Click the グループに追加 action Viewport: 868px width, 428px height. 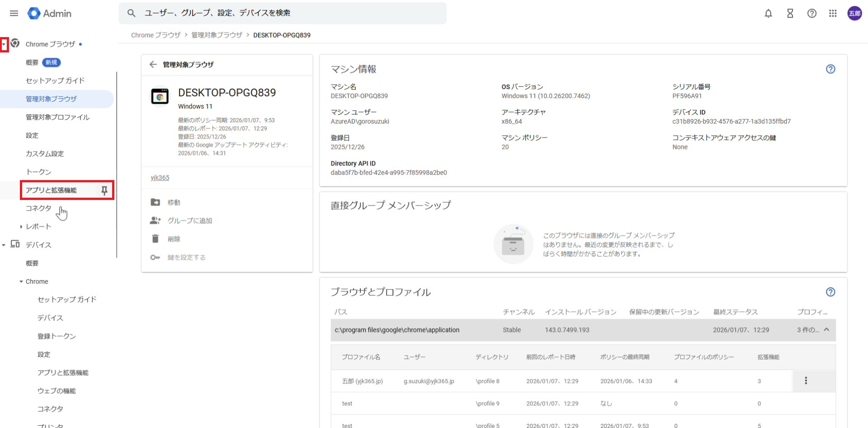pos(189,221)
